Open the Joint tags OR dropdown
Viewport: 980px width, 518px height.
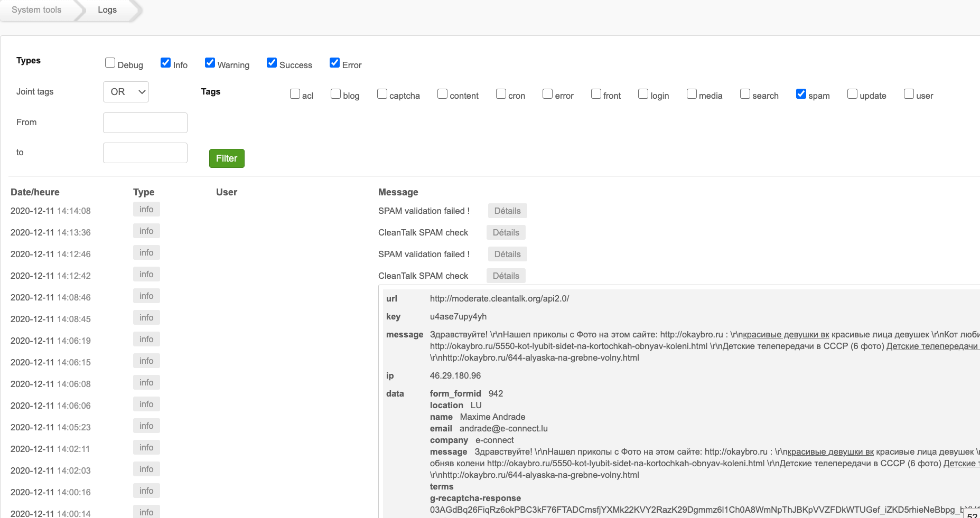point(126,92)
